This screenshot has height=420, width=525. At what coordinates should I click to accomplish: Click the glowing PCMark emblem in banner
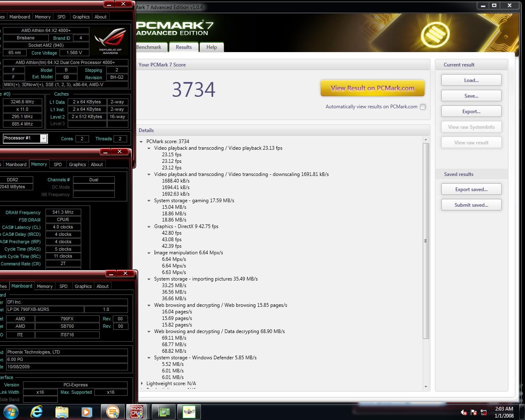click(x=435, y=34)
